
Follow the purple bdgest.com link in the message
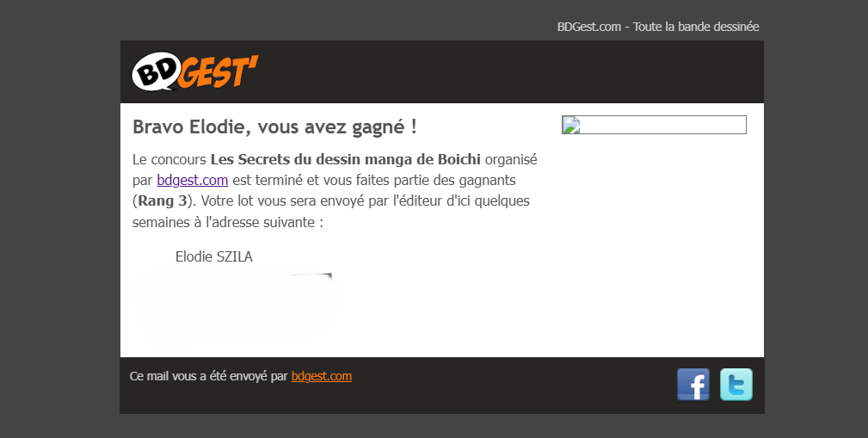pos(192,180)
